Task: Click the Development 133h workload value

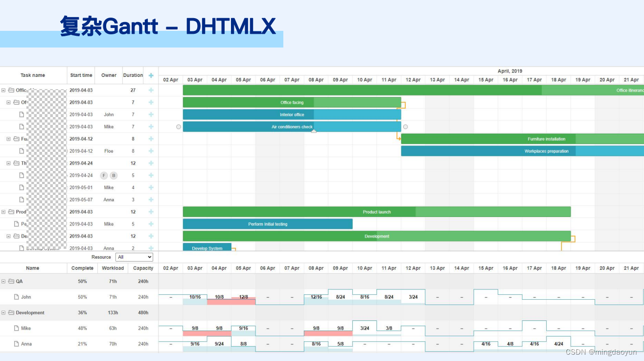Action: point(113,313)
